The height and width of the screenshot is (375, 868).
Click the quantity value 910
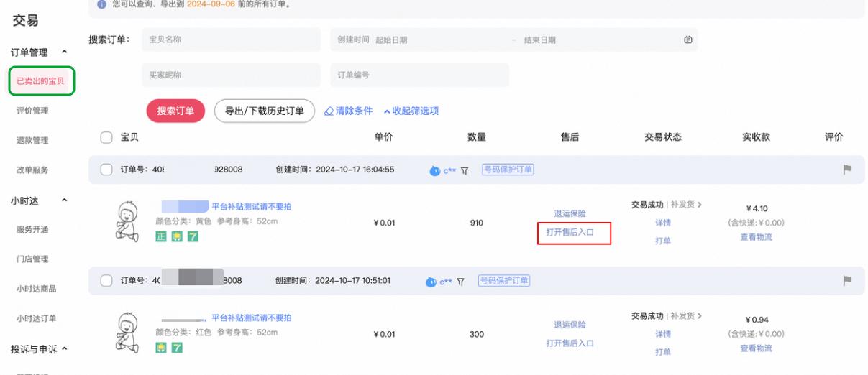477,223
